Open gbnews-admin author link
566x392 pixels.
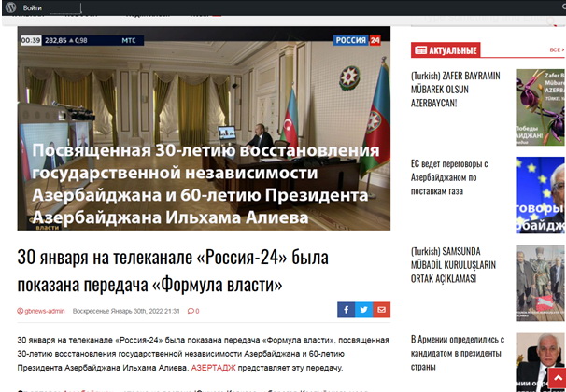point(41,311)
